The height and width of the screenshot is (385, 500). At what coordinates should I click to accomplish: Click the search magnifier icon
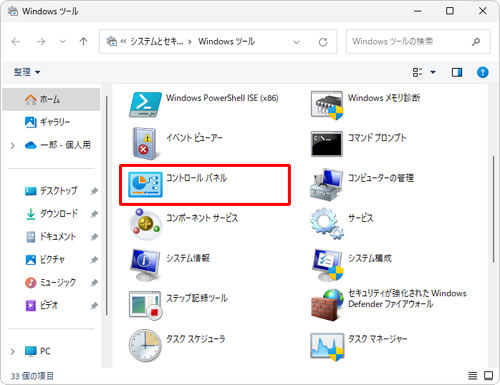click(x=476, y=42)
